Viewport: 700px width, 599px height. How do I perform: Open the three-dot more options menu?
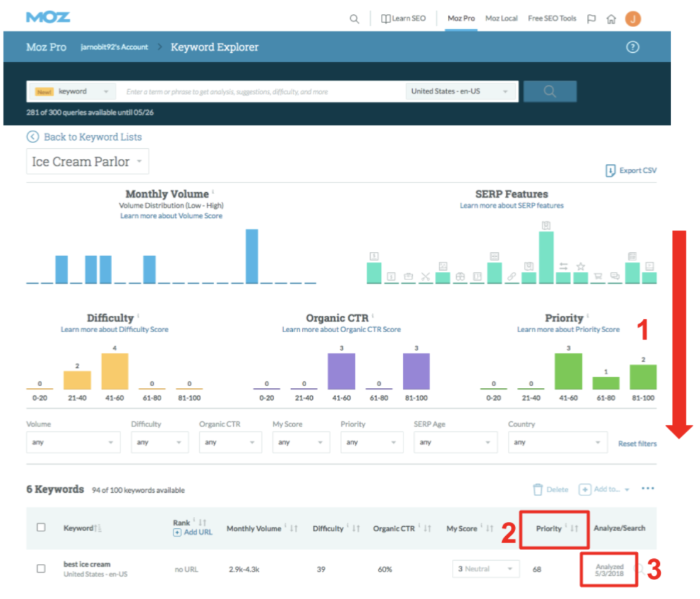point(648,489)
